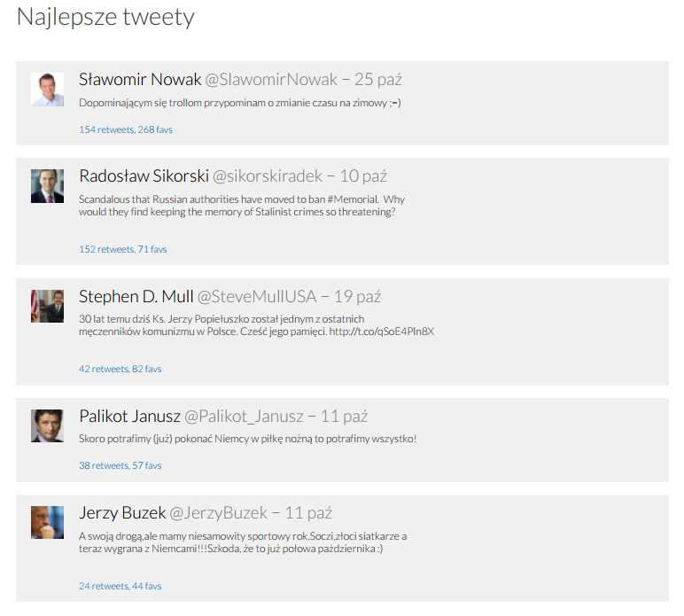Click the 'Najlepsze tweety' heading
This screenshot has height=616, width=684.
(x=105, y=17)
